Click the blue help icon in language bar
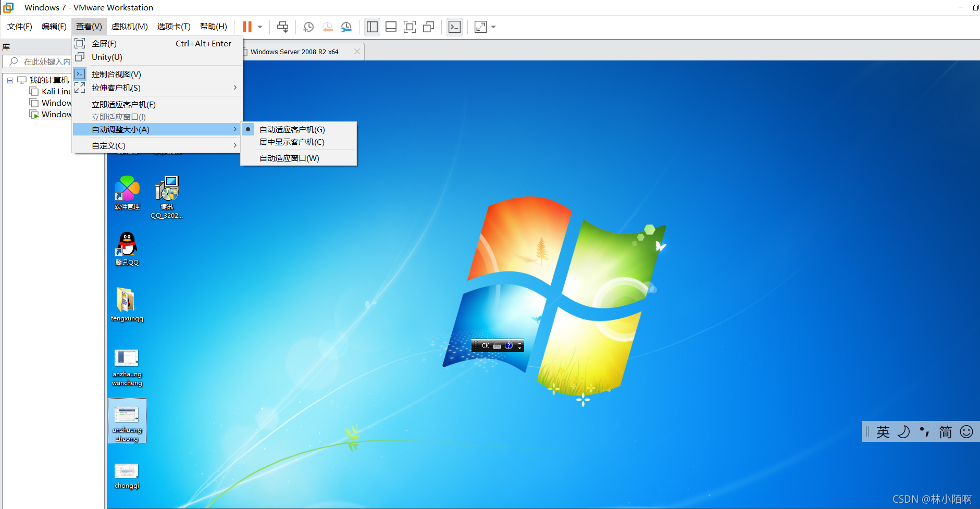The image size is (980, 509). [x=508, y=345]
